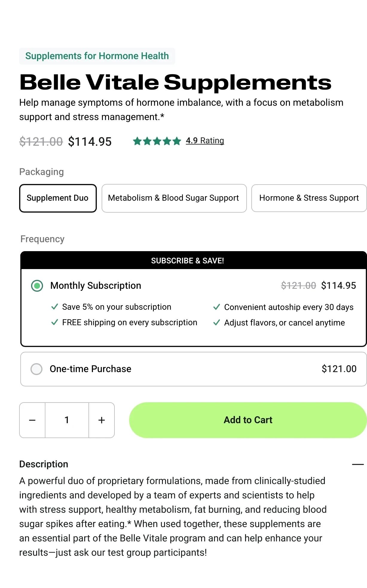Click the cancel anytime checkmark icon

(217, 323)
